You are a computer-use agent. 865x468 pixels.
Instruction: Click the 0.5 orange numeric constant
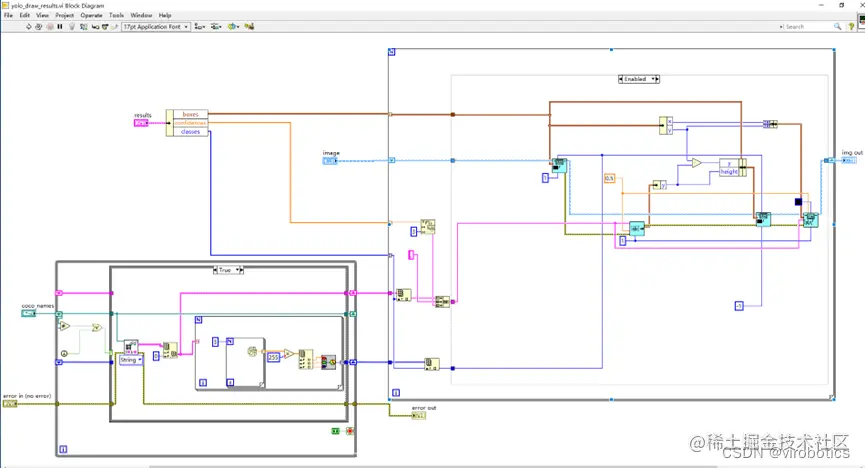pos(610,178)
